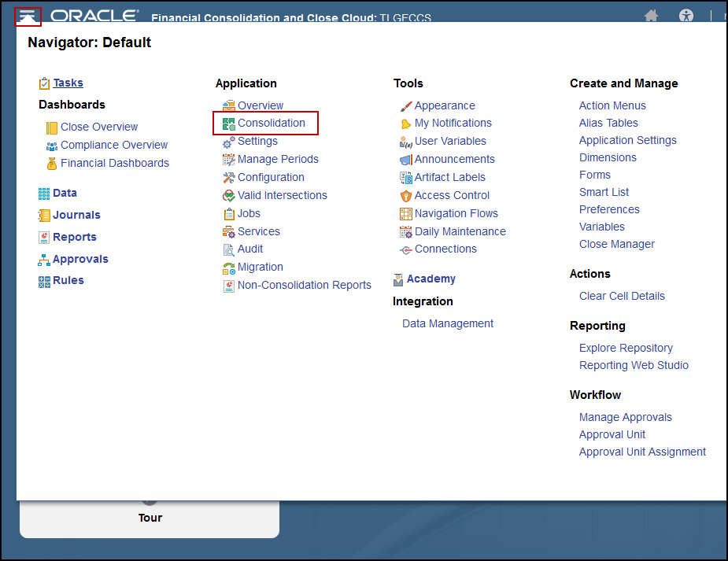Click the Jobs clipboard icon

pos(229,214)
